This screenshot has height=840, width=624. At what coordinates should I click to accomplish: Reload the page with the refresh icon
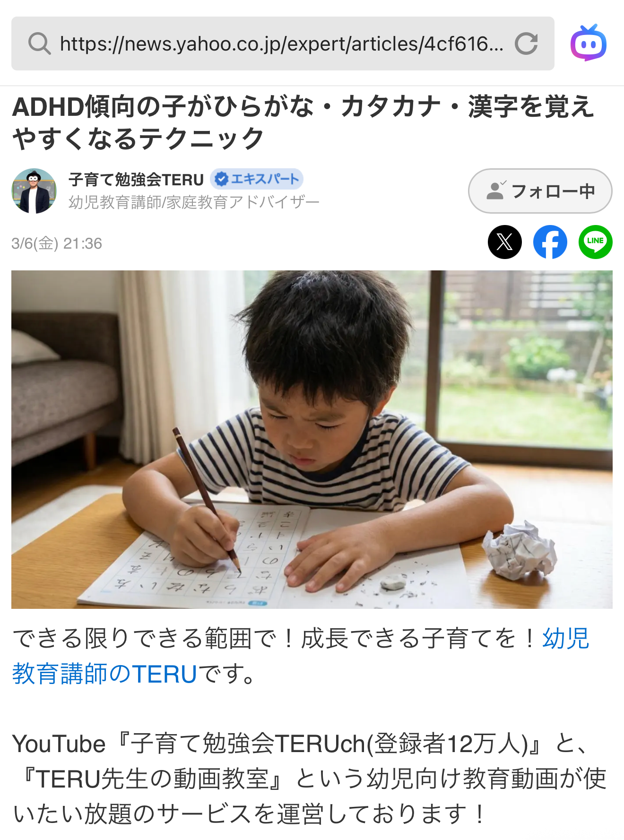[526, 44]
